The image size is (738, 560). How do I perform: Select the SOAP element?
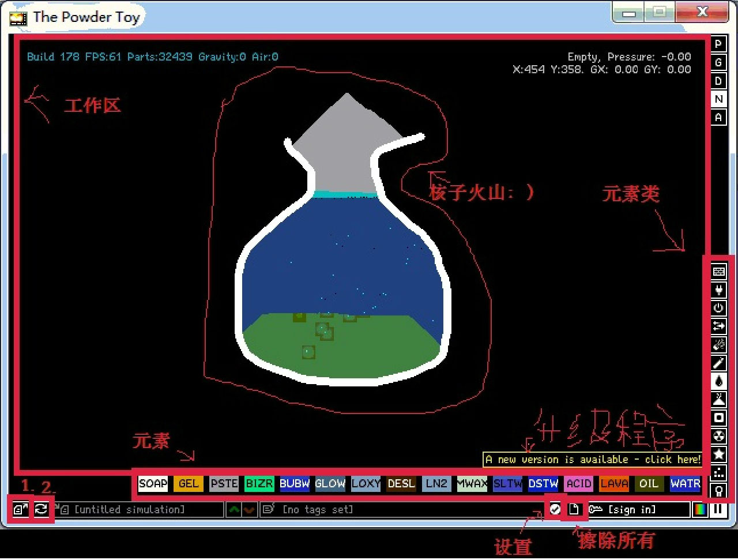click(153, 484)
